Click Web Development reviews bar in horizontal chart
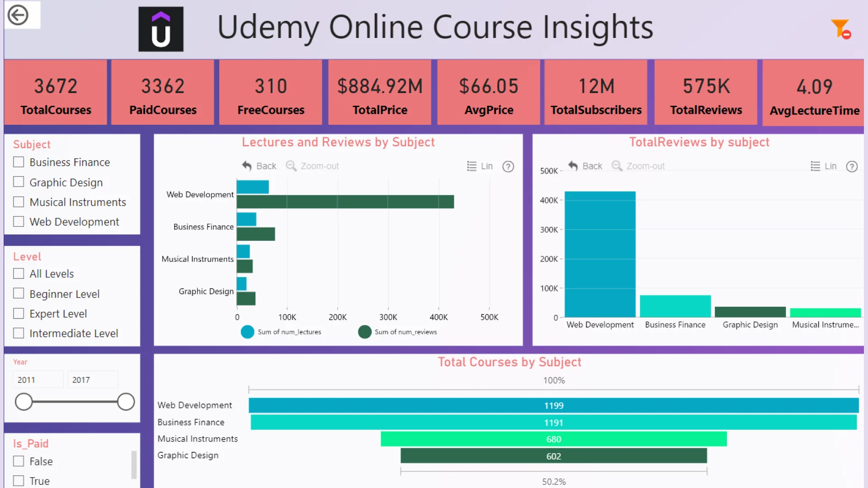This screenshot has width=868, height=488. tap(345, 202)
